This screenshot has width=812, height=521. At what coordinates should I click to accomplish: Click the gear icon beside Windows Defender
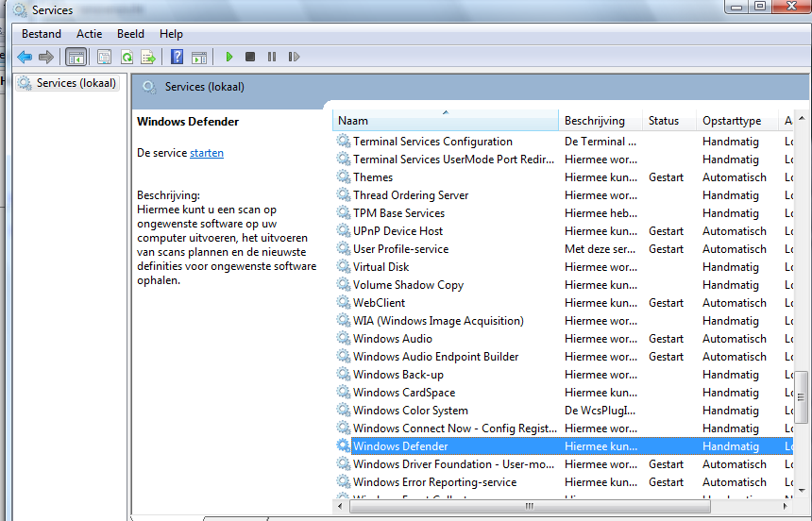coord(344,445)
